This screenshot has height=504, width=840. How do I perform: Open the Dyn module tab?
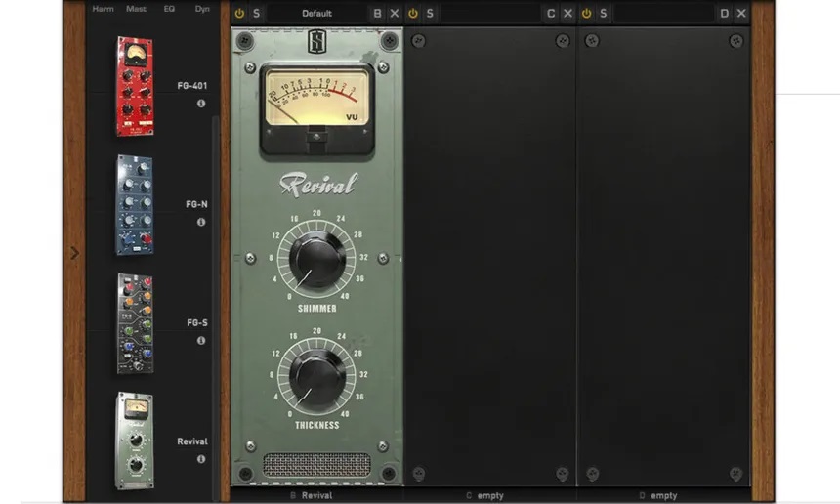pos(202,9)
